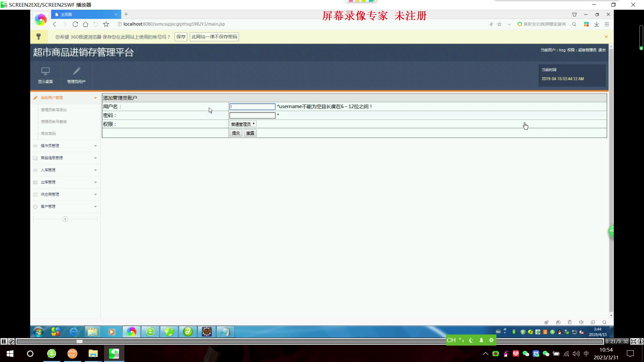Click the Cortana circle icon
The width and height of the screenshot is (644, 362).
(x=30, y=354)
